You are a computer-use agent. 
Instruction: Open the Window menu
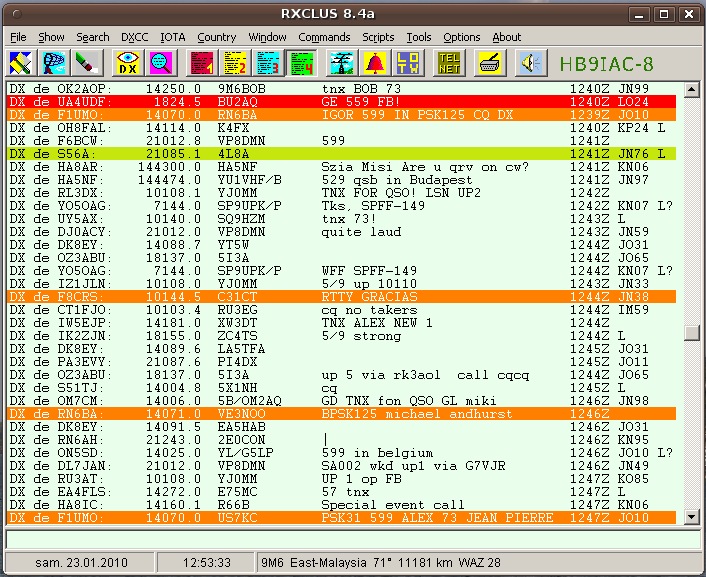[x=267, y=37]
